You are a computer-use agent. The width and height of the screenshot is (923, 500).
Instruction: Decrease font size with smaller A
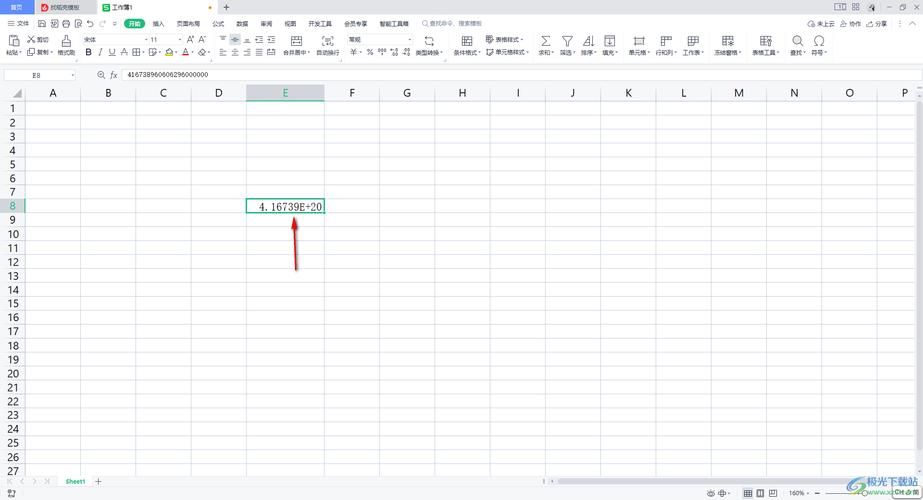tap(202, 39)
